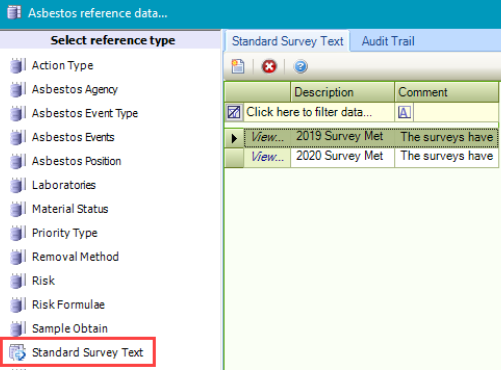The width and height of the screenshot is (501, 370).
Task: Click the Standard Survey Text list icon
Action: coord(17,353)
